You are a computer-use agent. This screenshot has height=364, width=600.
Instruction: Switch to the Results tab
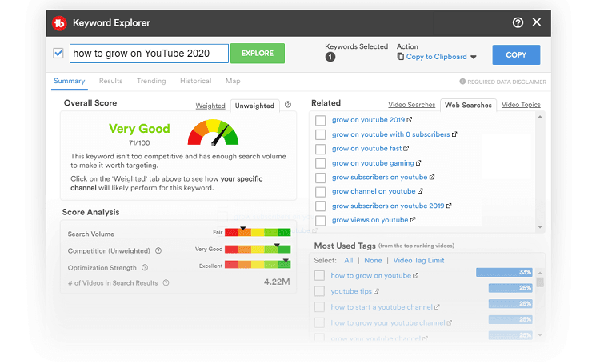pos(110,81)
